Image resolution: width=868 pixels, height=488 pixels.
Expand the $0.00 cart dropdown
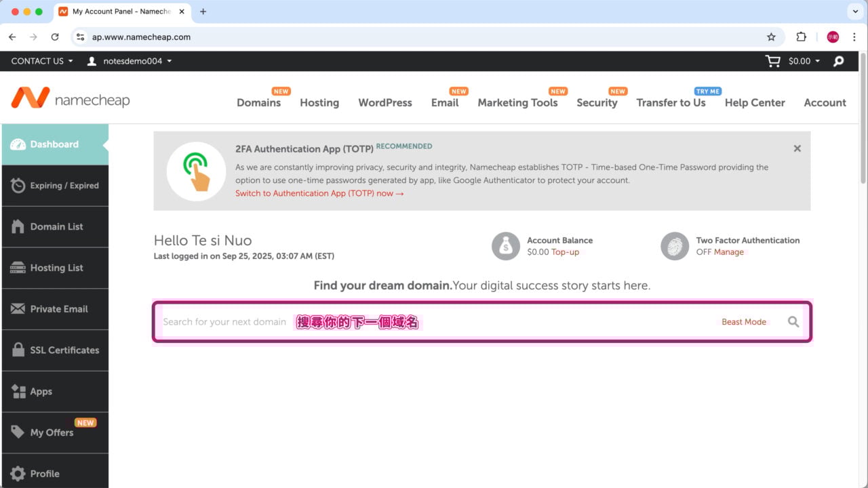point(804,61)
